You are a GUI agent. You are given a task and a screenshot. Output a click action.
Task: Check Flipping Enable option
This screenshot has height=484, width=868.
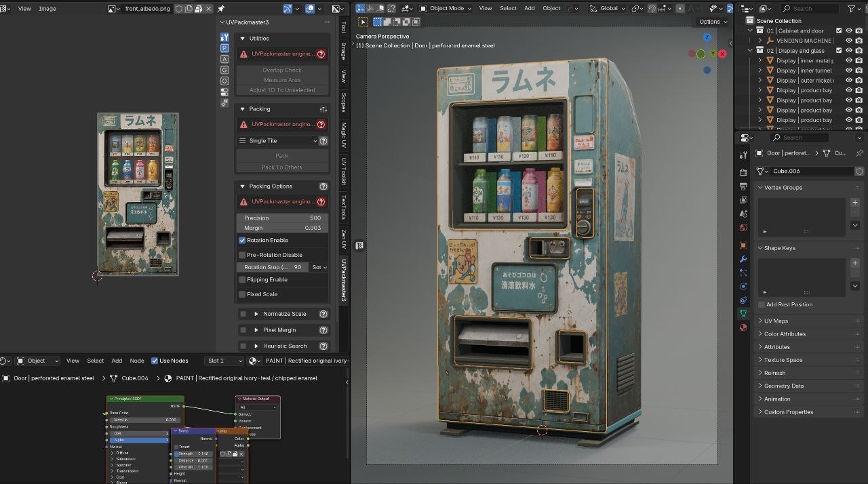pyautogui.click(x=242, y=279)
